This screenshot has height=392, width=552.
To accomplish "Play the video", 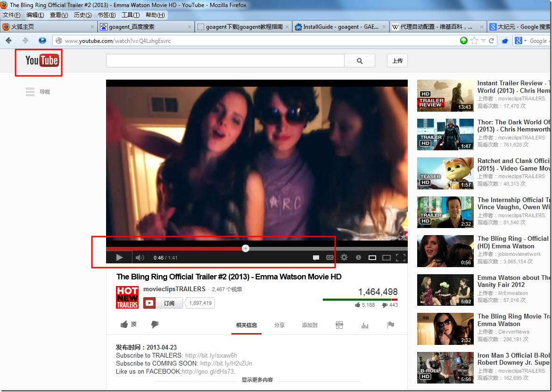I will click(119, 258).
